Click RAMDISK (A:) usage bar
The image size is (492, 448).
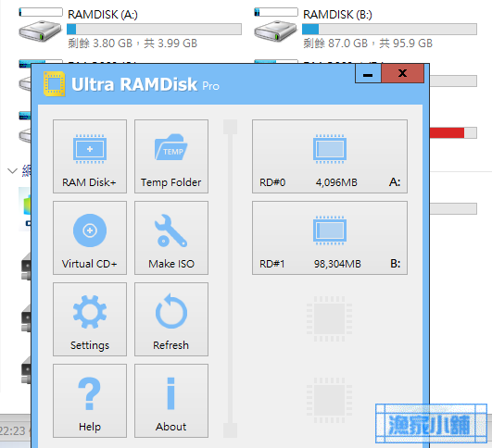[x=154, y=29]
